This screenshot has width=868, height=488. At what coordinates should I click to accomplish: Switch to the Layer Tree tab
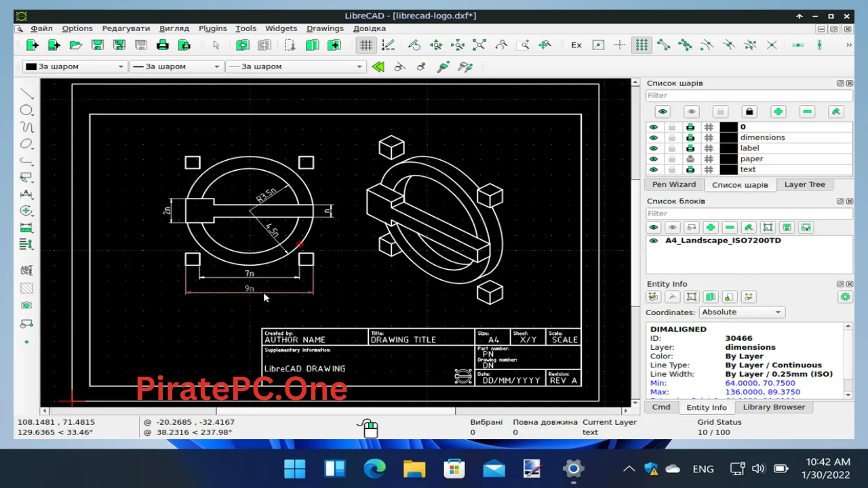[x=805, y=184]
